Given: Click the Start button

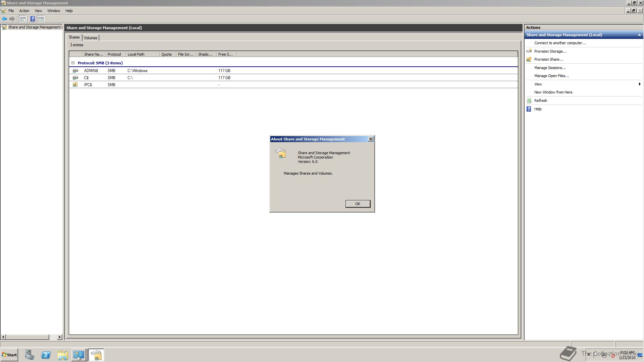Looking at the screenshot, I should (9, 355).
